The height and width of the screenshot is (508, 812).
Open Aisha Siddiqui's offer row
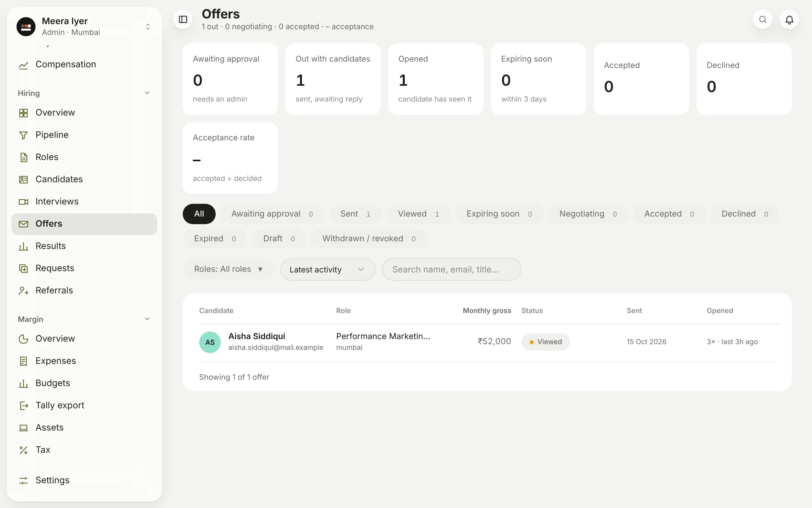(x=487, y=343)
